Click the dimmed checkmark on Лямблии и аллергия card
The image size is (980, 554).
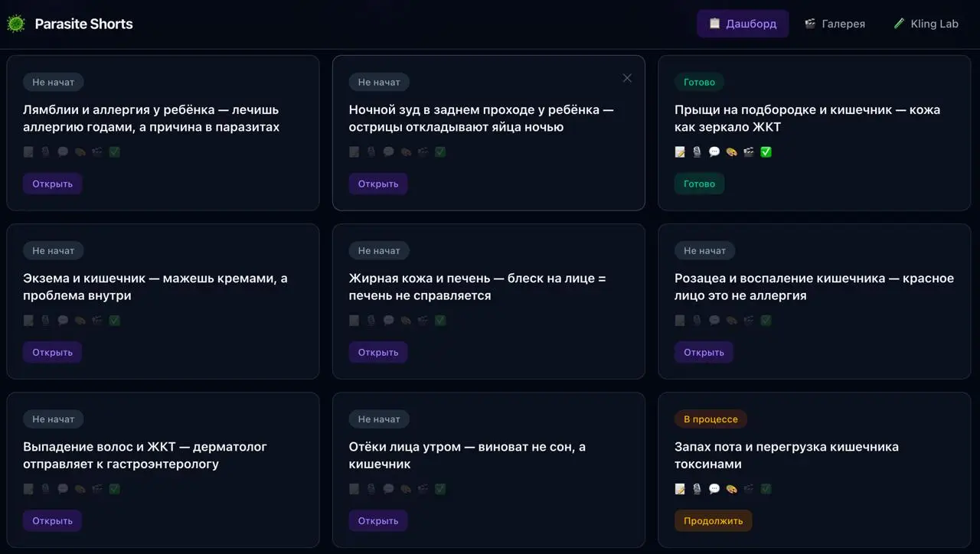114,152
